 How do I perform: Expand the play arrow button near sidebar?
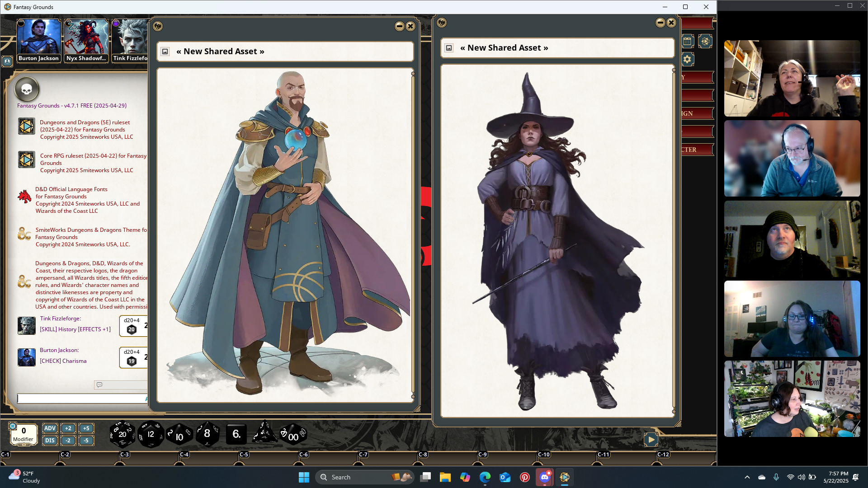[651, 439]
